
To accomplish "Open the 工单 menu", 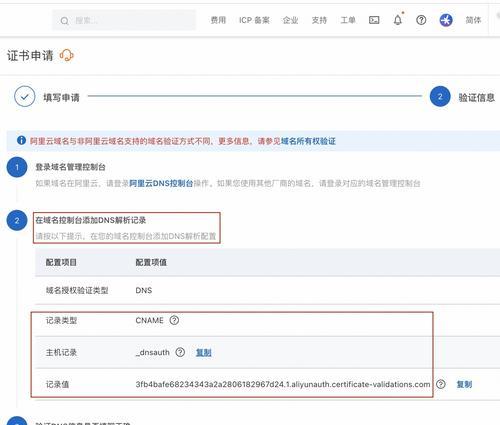I will 348,20.
